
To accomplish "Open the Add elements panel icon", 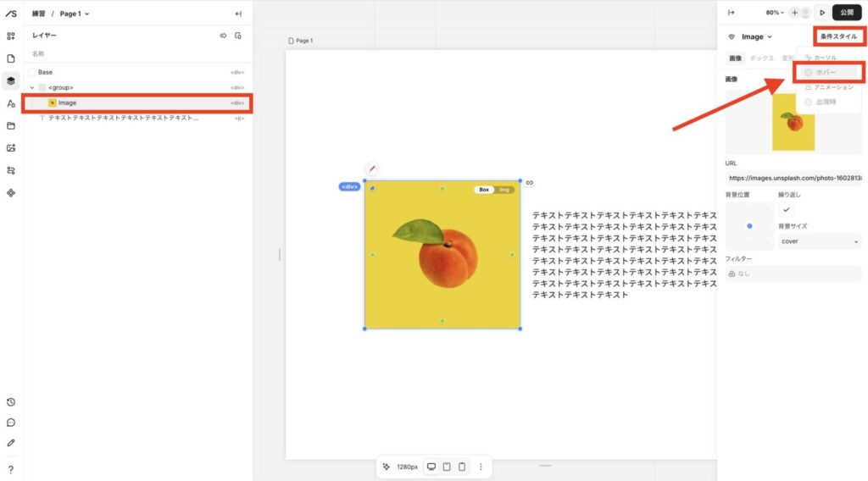I will pyautogui.click(x=11, y=36).
